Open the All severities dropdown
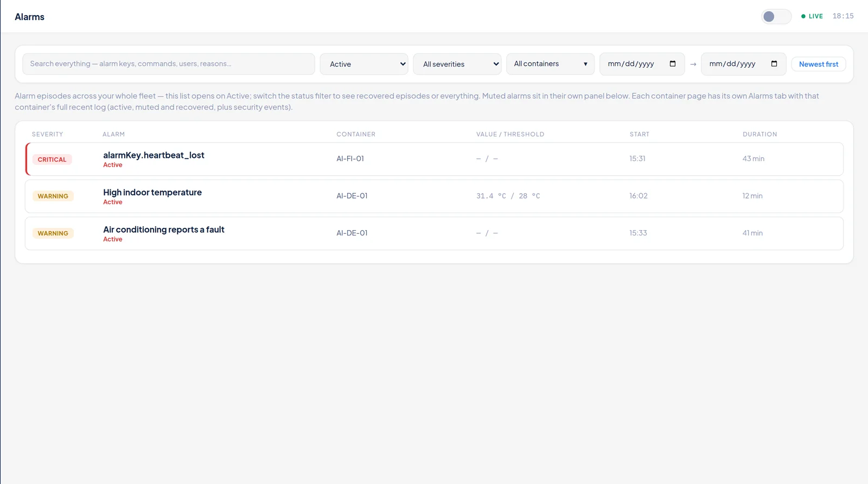868x484 pixels. tap(457, 64)
